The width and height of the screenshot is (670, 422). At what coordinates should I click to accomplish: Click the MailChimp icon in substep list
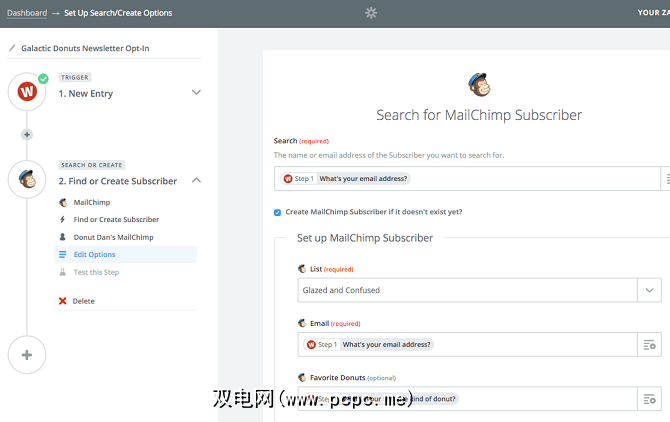(63, 202)
